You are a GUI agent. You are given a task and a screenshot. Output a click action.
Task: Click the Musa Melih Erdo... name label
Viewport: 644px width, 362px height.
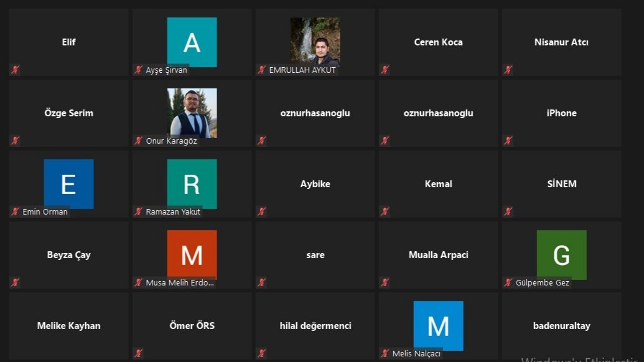coord(180,283)
